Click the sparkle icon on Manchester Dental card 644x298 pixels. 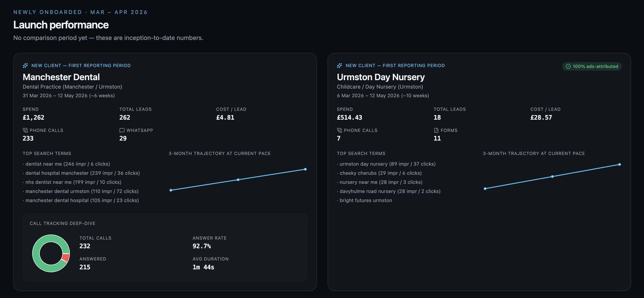pyautogui.click(x=25, y=65)
